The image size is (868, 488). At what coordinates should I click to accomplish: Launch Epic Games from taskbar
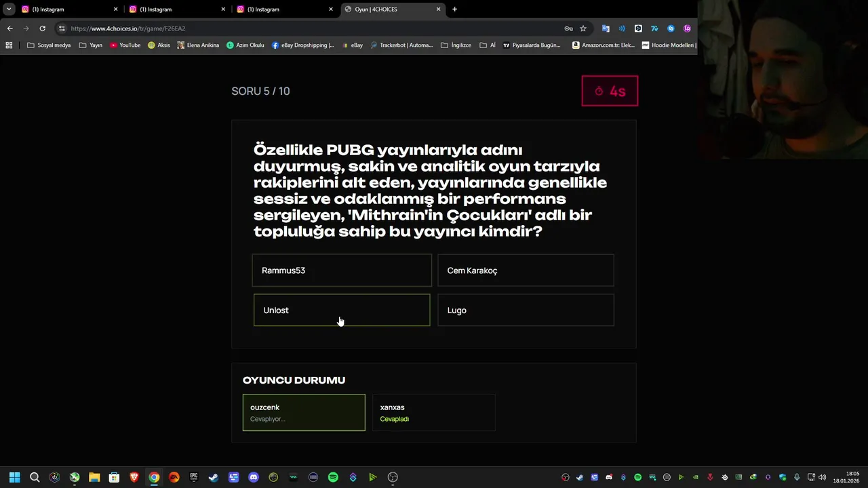pyautogui.click(x=194, y=477)
